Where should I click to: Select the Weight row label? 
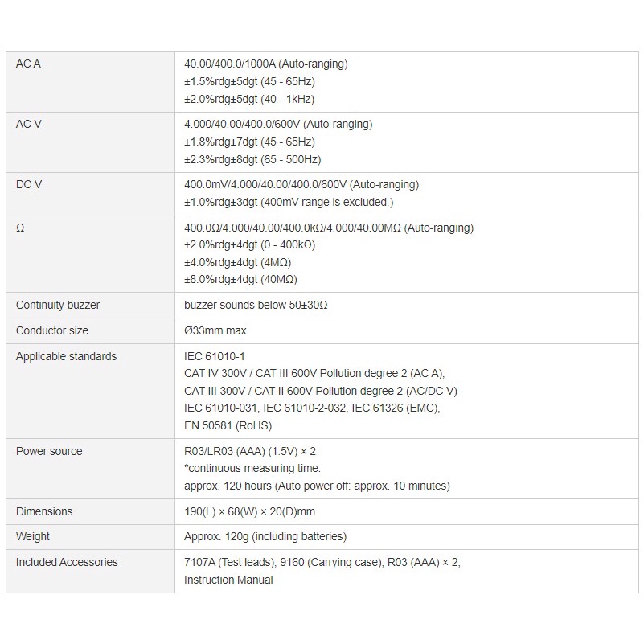click(33, 536)
